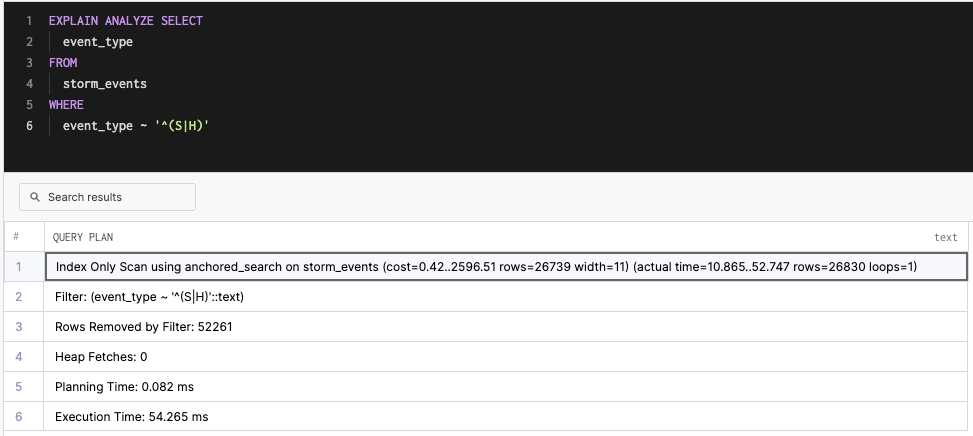This screenshot has height=436, width=973.
Task: Click line number 2 in editor gutter
Action: click(x=29, y=42)
